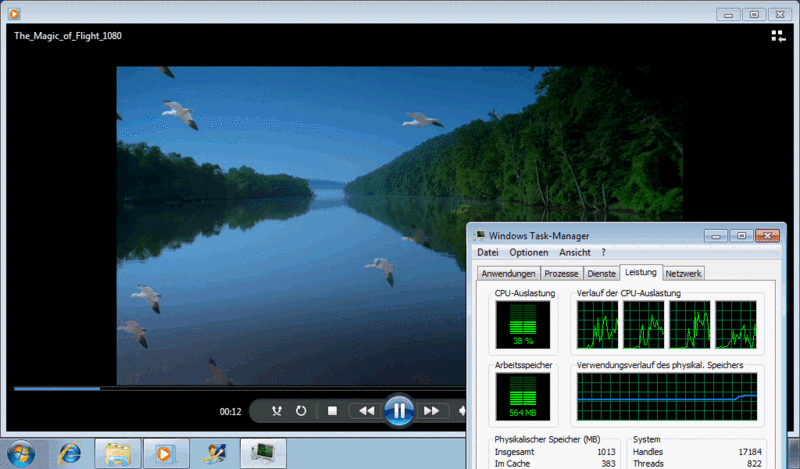Open the Optionen menu in Task Manager
Screen dimensions: 800x469
pos(529,253)
